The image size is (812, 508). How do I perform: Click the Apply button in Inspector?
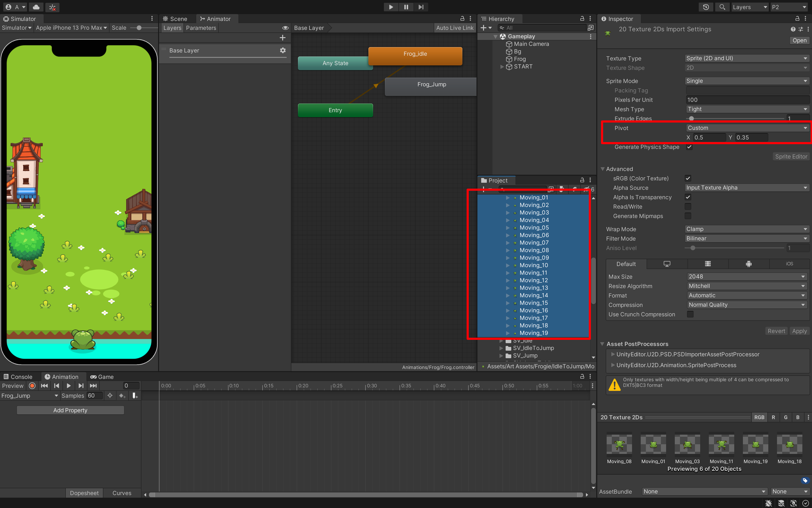[x=799, y=331]
